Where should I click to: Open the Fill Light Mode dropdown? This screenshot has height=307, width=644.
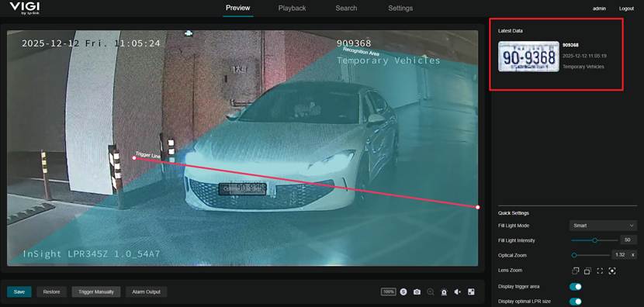coord(603,226)
